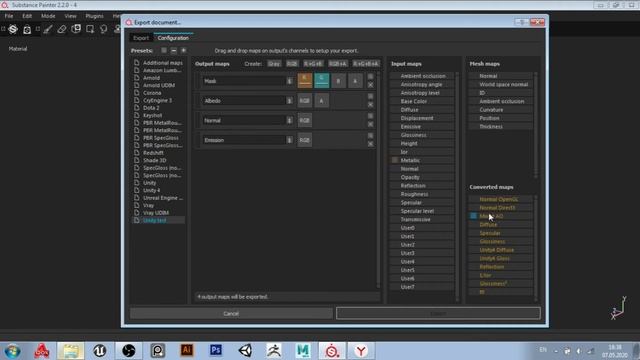Click the minus button to remove preset

point(174,50)
